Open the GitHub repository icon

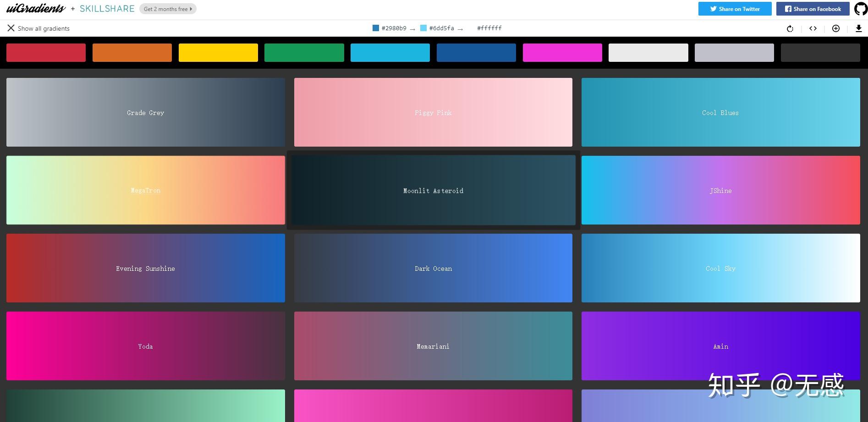pyautogui.click(x=861, y=9)
